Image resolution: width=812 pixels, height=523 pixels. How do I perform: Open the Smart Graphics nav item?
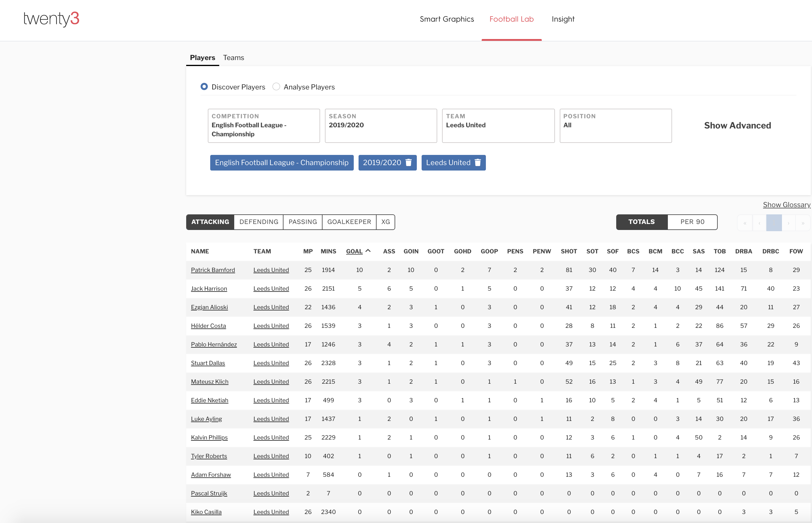447,19
